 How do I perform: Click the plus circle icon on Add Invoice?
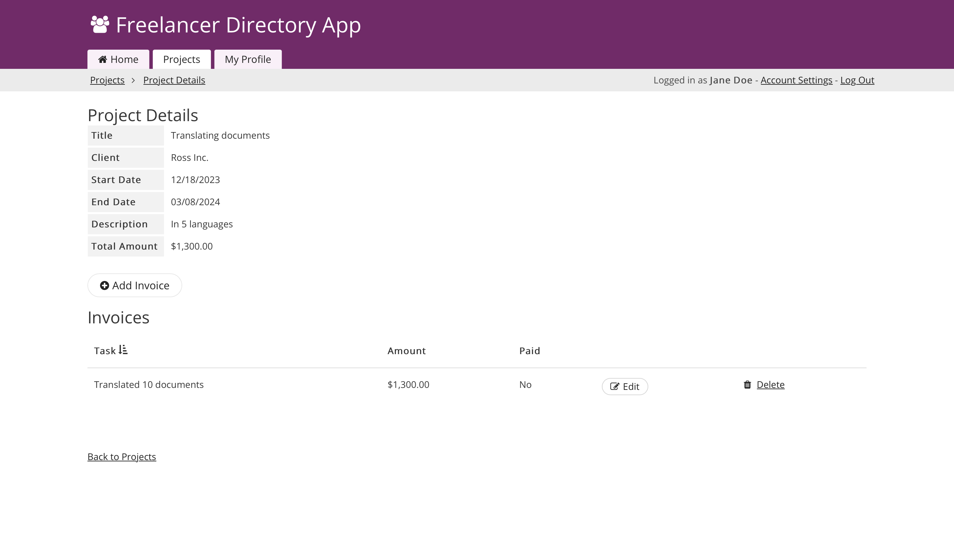click(104, 285)
